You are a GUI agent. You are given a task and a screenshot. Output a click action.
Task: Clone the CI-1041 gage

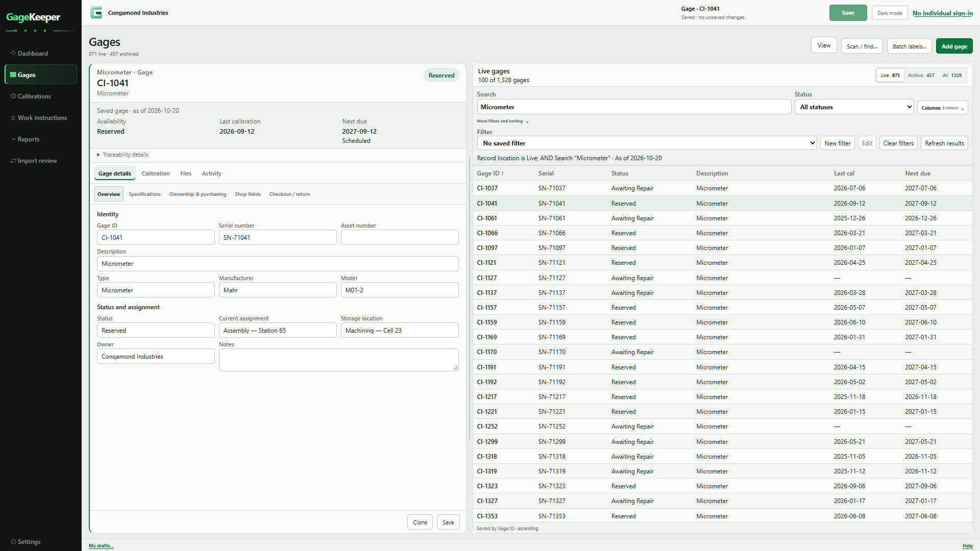point(420,522)
